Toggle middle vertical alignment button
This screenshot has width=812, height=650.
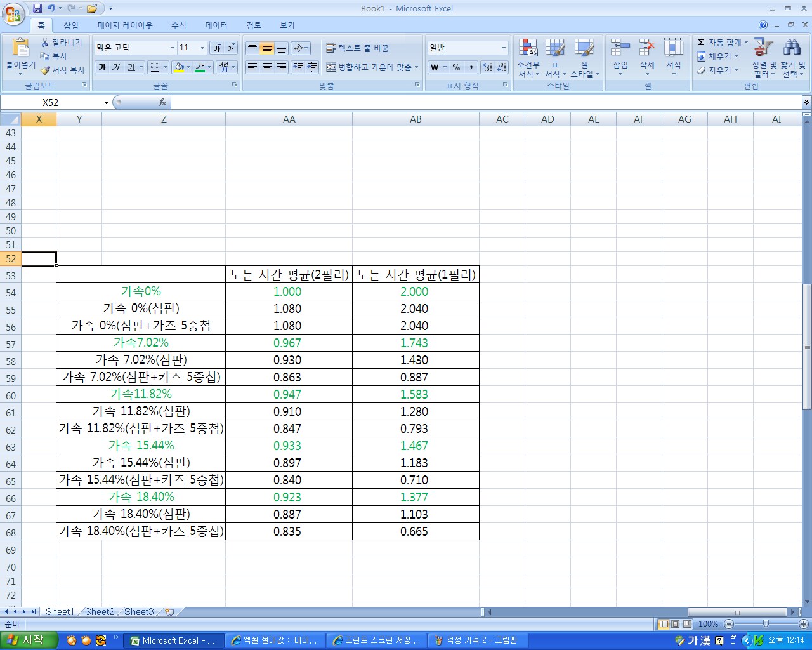point(267,48)
